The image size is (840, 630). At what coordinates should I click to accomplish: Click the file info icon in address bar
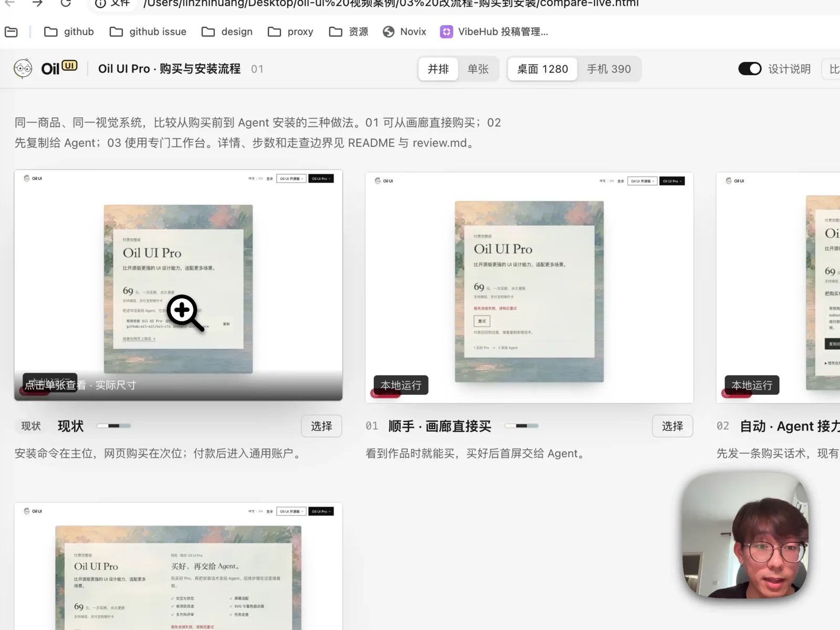click(100, 4)
